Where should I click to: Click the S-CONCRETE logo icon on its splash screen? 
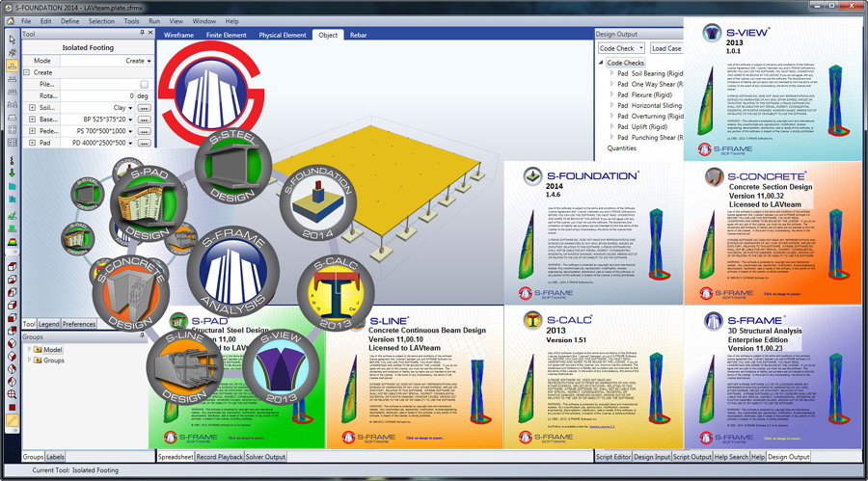714,176
